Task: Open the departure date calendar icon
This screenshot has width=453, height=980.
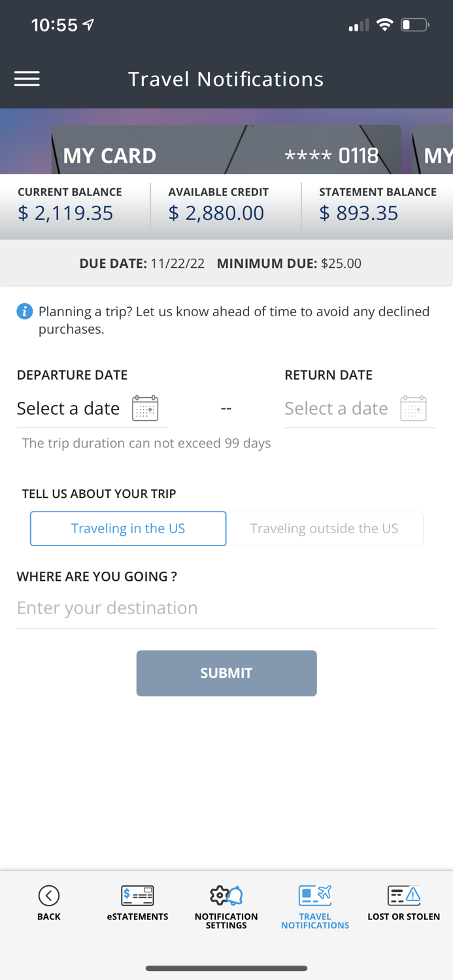Action: [x=145, y=408]
